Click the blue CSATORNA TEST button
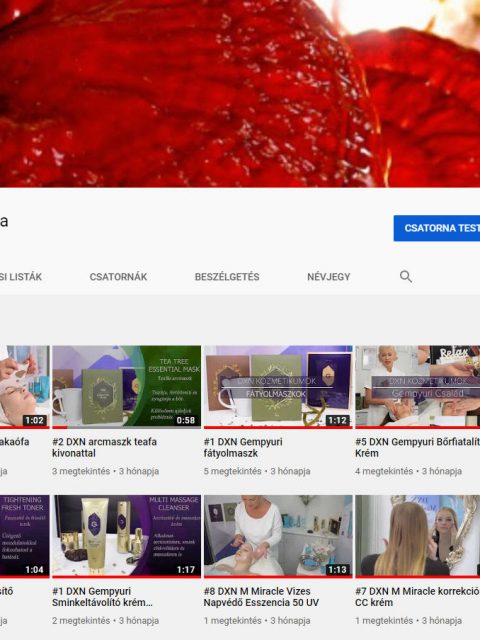The width and height of the screenshot is (480, 640). pos(437,228)
